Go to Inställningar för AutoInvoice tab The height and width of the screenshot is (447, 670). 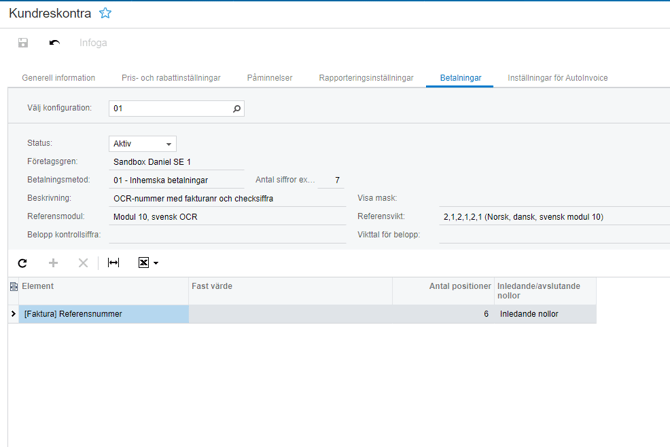click(x=557, y=78)
